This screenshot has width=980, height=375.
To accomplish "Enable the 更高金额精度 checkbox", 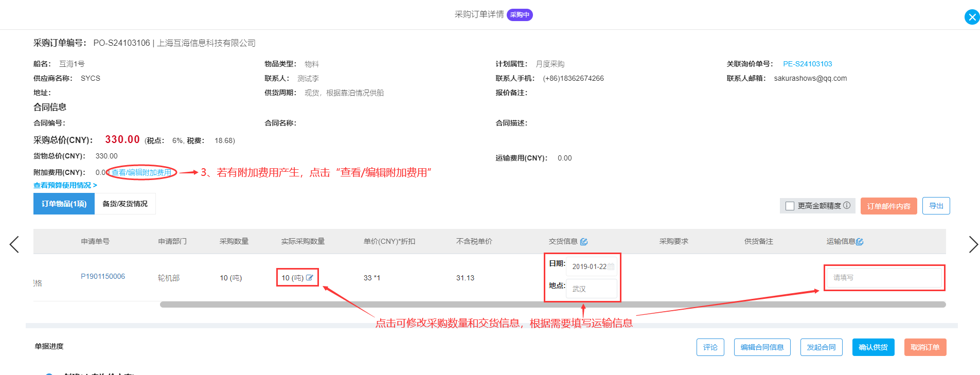I will pyautogui.click(x=790, y=206).
